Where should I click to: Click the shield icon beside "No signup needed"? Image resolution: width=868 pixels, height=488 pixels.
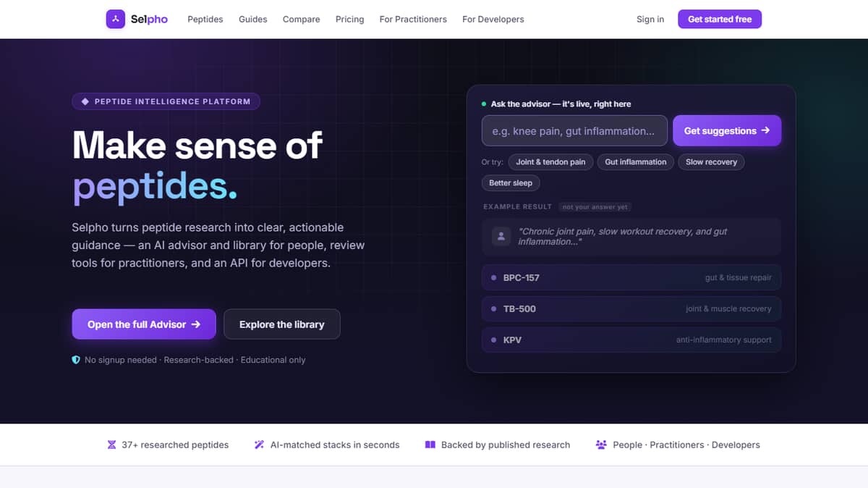click(x=76, y=360)
